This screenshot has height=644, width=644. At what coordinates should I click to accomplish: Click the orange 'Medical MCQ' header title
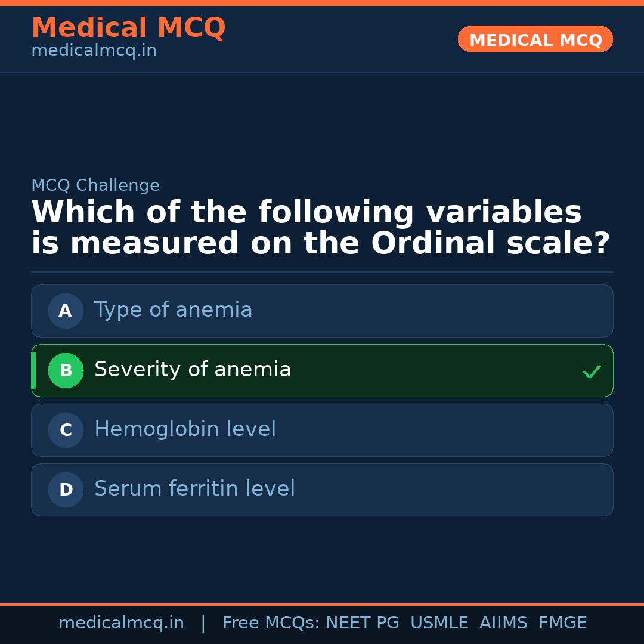tap(128, 28)
